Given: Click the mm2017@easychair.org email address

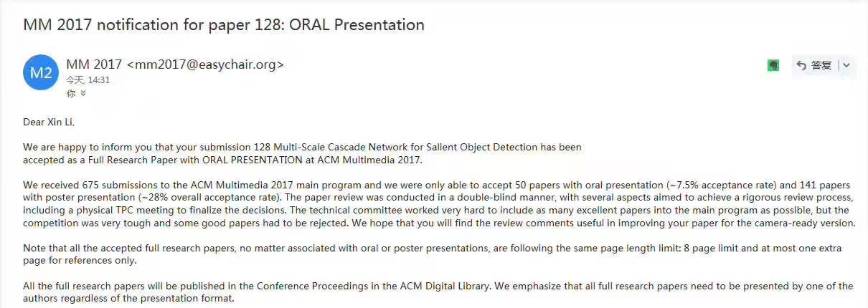Looking at the screenshot, I should pyautogui.click(x=205, y=64).
